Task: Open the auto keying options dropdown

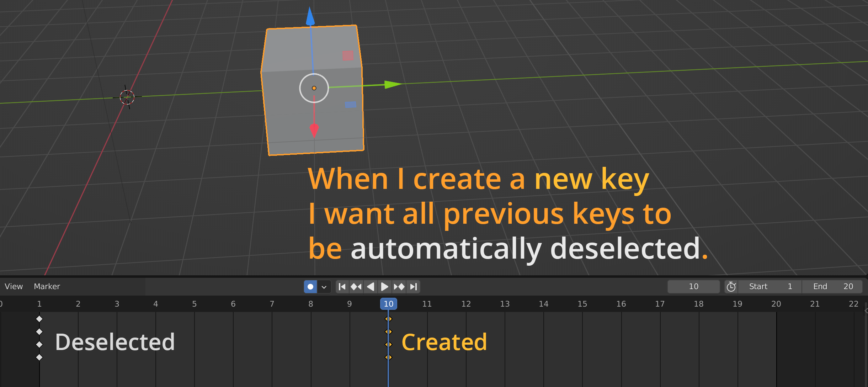Action: [x=324, y=287]
